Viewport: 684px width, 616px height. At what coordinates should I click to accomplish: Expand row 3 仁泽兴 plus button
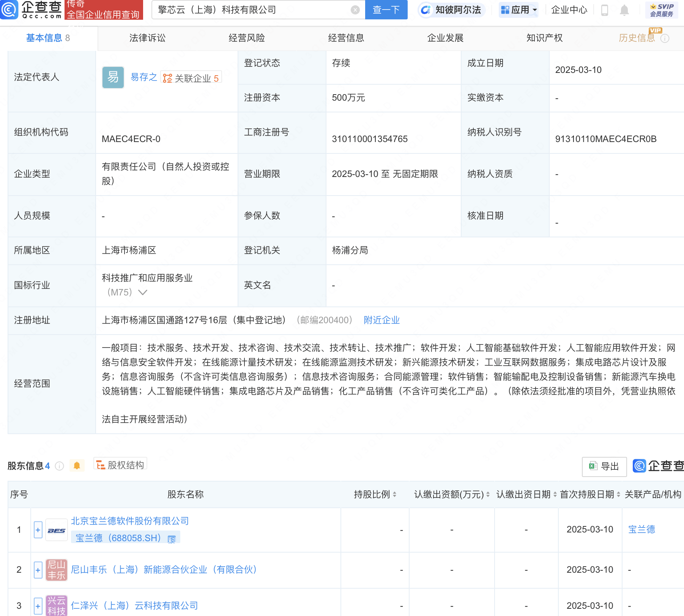tap(38, 606)
